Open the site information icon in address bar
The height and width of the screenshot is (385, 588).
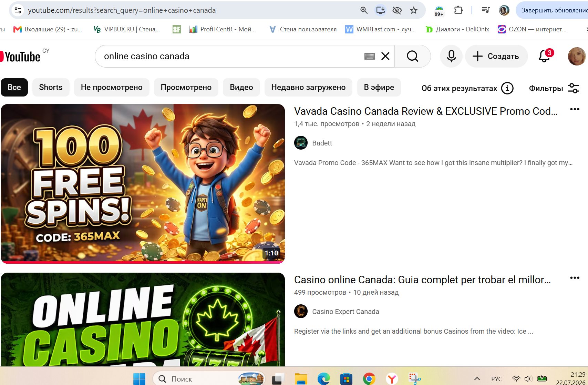18,10
